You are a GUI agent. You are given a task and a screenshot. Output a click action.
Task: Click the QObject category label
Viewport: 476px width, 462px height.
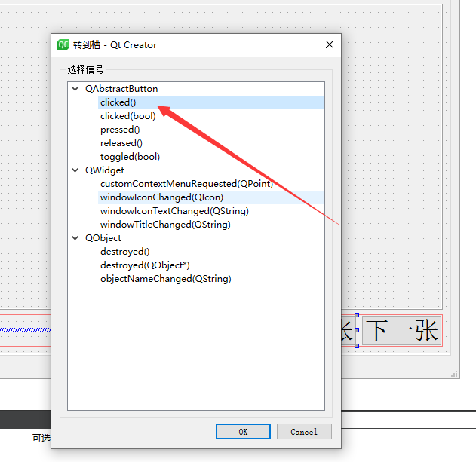103,238
